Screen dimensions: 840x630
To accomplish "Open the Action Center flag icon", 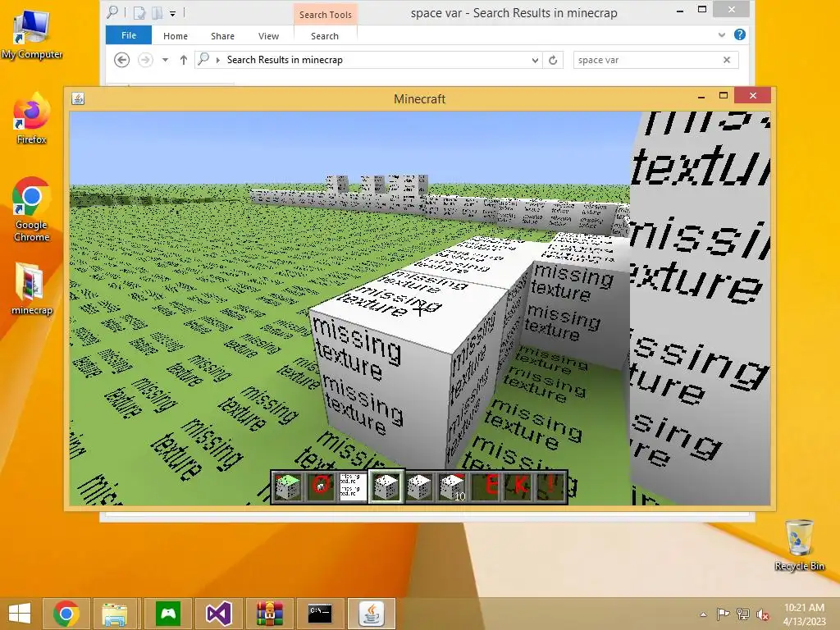I will click(x=723, y=614).
